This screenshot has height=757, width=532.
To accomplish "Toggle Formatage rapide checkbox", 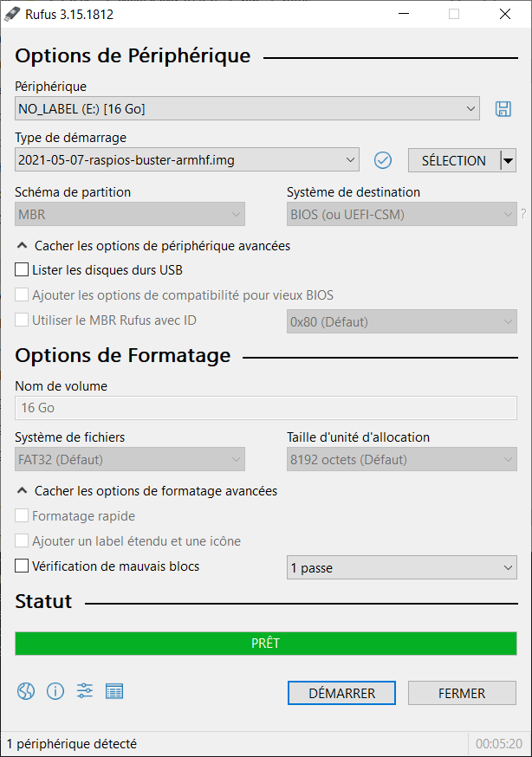I will point(22,515).
